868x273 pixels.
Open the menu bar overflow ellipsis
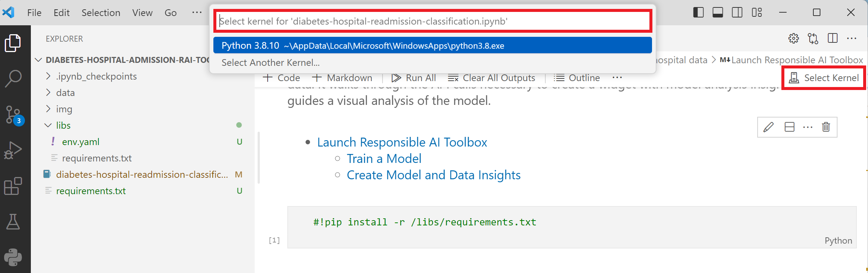click(197, 12)
